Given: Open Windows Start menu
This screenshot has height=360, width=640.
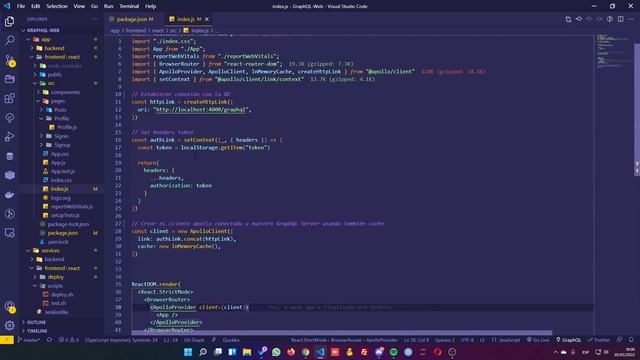Looking at the screenshot, I should coord(188,352).
